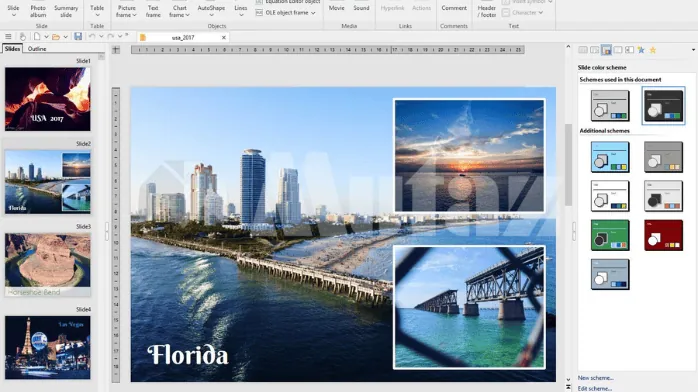
Task: Click Edit scheme link
Action: tap(595, 388)
